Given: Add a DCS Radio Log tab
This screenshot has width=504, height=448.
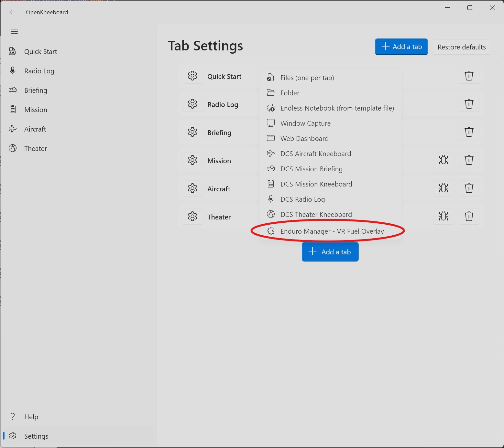Looking at the screenshot, I should pos(330,199).
